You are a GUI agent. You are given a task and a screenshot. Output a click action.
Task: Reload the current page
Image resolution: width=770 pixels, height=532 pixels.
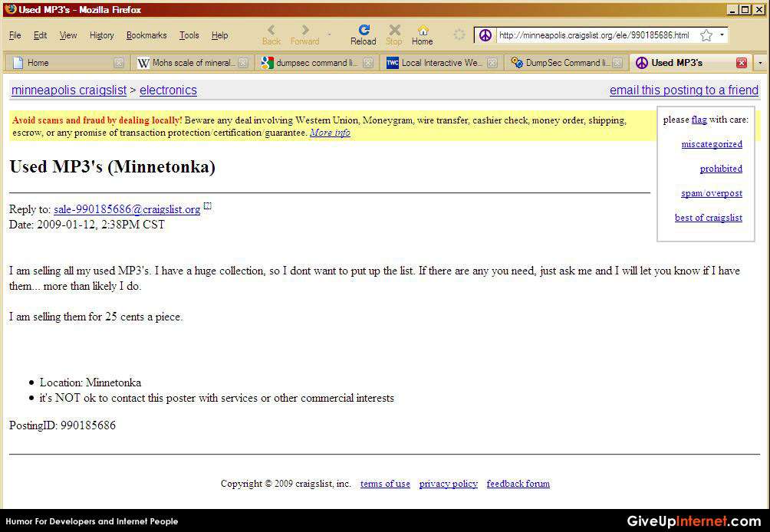click(364, 34)
